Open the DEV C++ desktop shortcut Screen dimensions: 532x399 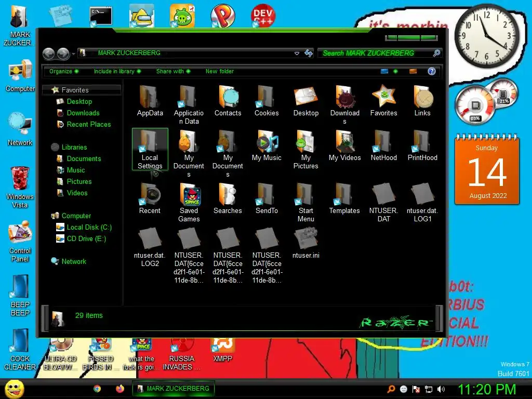pyautogui.click(x=263, y=15)
